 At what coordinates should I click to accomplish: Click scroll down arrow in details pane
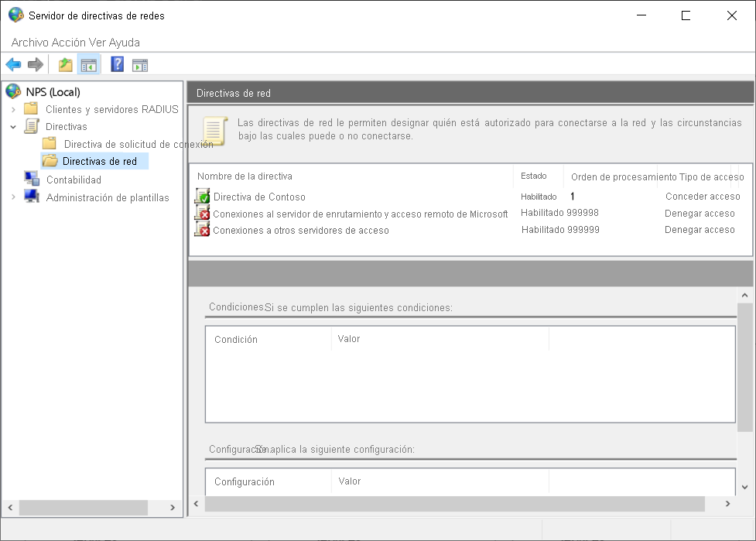[x=744, y=487]
